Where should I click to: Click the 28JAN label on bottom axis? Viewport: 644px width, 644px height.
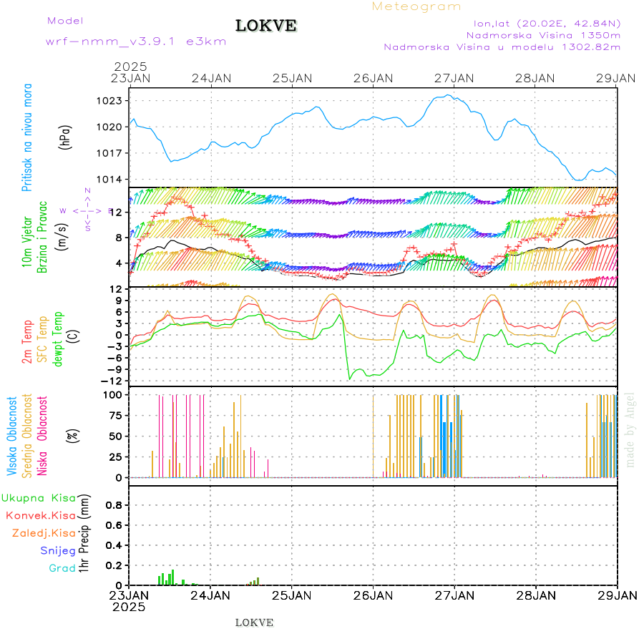[535, 595]
